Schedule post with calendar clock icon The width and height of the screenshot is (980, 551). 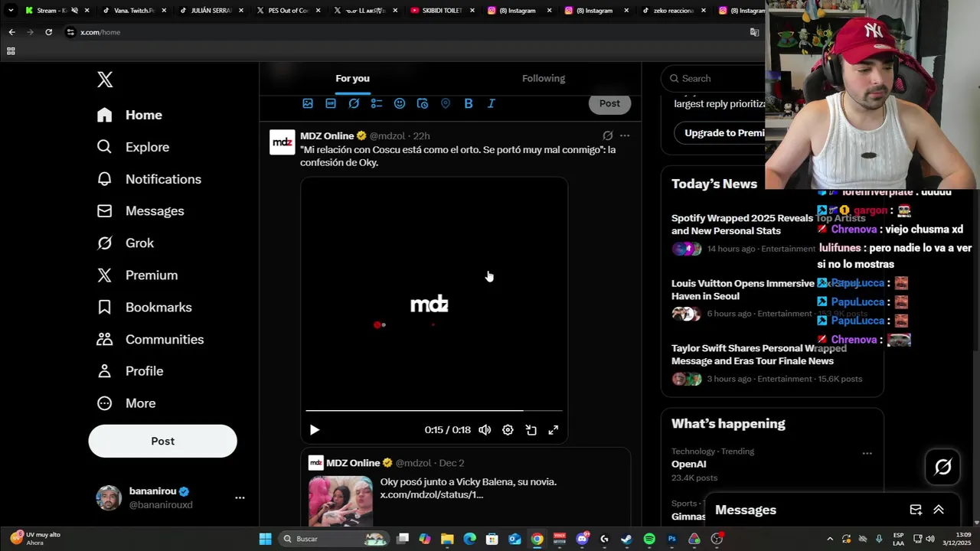pos(423,103)
